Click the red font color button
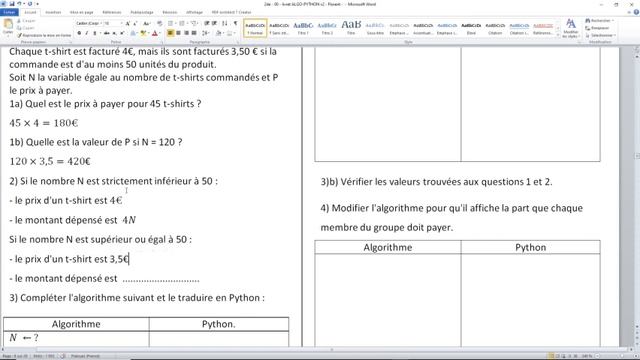The width and height of the screenshot is (640, 360). (155, 33)
